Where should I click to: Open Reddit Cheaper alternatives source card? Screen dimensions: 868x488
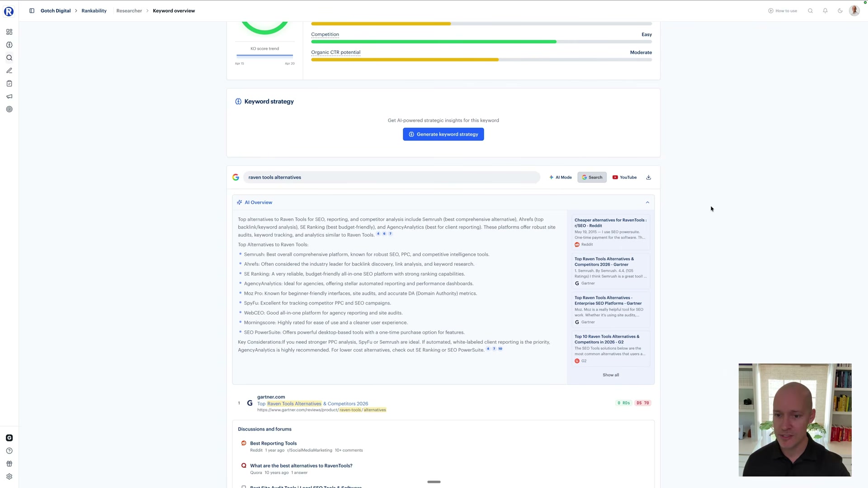611,232
